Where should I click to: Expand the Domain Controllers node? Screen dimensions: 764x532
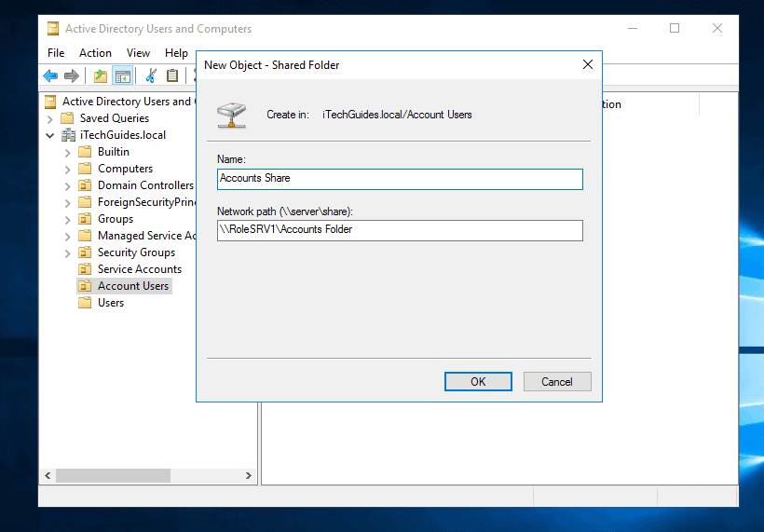[67, 185]
